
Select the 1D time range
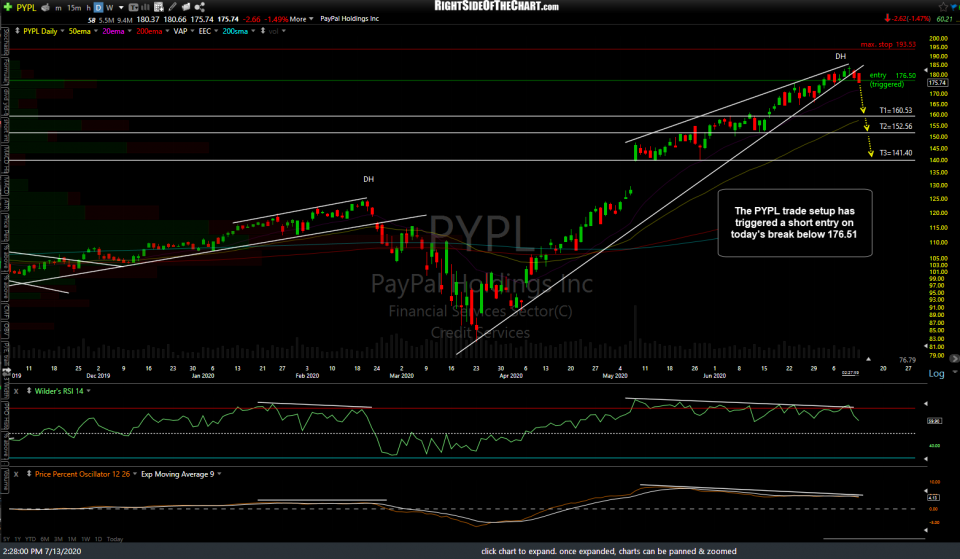(x=98, y=539)
